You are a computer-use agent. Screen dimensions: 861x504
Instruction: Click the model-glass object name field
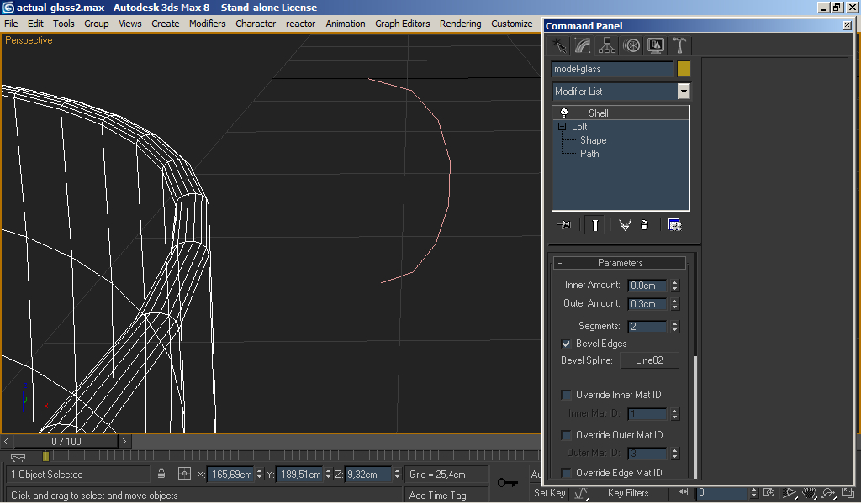pyautogui.click(x=612, y=69)
